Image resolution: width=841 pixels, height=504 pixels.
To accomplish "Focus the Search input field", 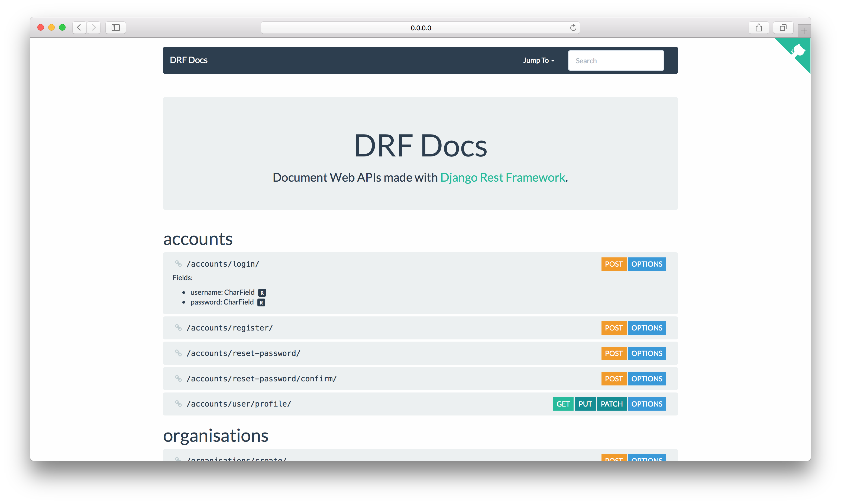I will coord(616,61).
